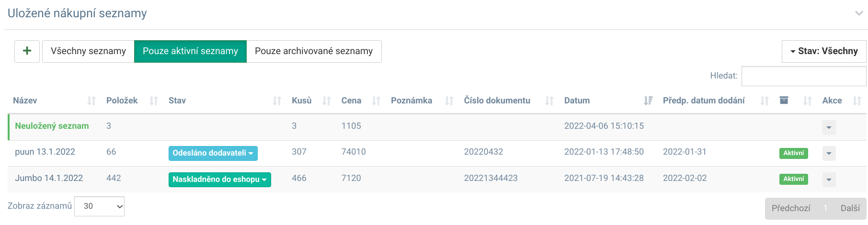Sort by Číslo dokumentu column
This screenshot has height=225, width=868.
coord(497,101)
